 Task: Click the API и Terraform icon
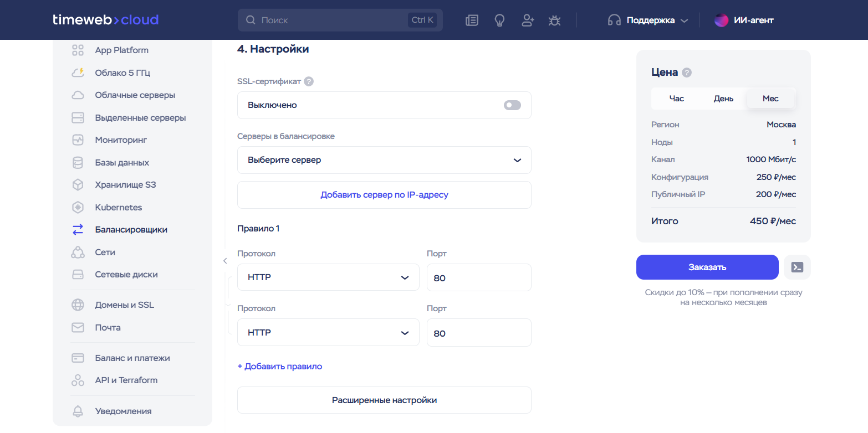(78, 380)
